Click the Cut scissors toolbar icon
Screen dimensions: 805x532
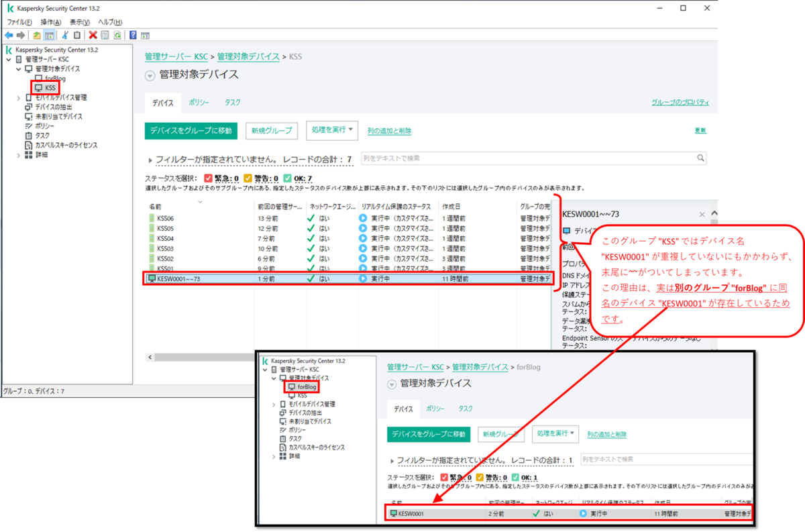65,35
